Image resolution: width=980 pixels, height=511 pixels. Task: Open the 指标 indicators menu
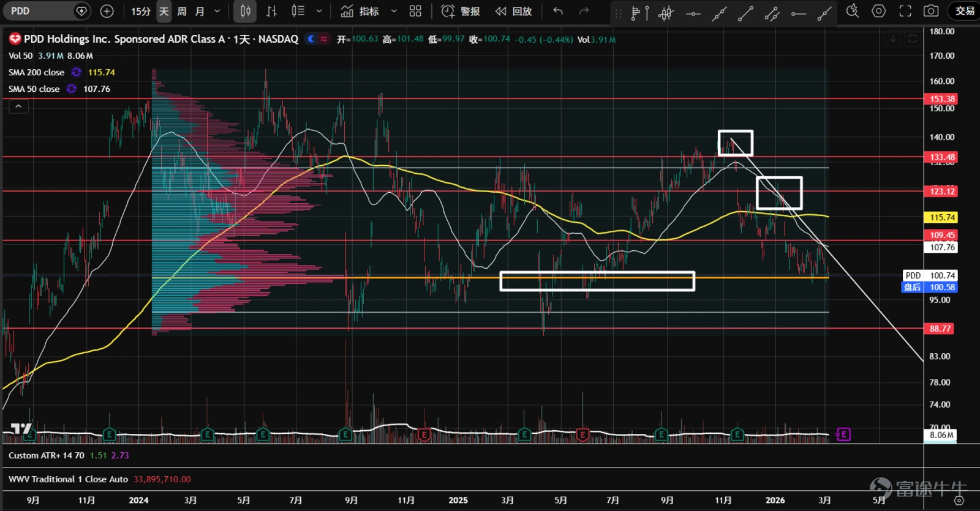[360, 11]
